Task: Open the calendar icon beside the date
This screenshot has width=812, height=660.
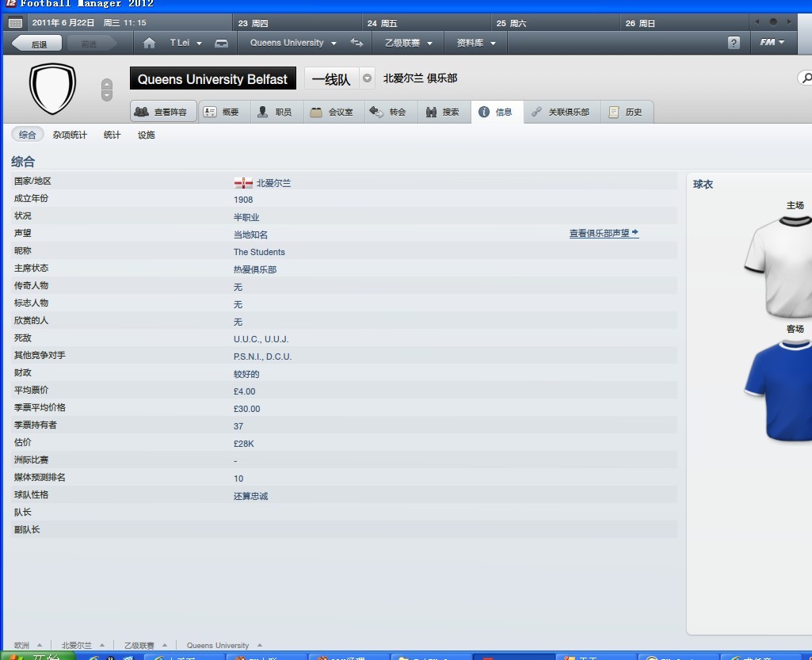Action: pyautogui.click(x=16, y=23)
